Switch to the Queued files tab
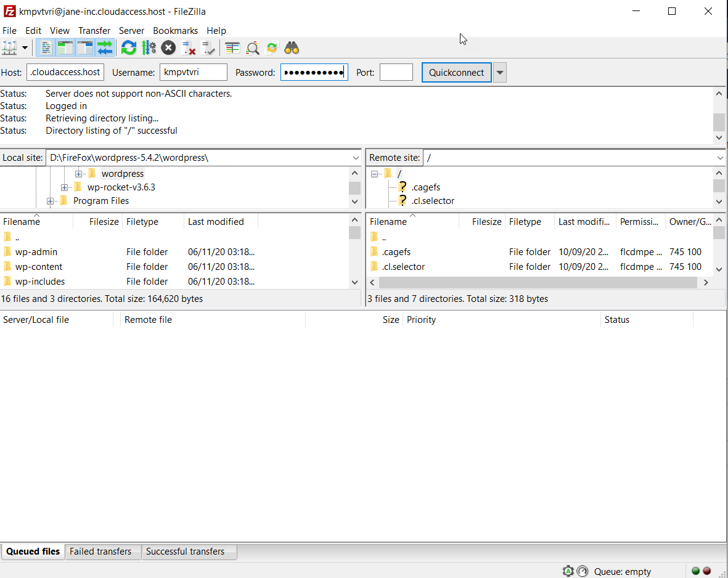Image resolution: width=728 pixels, height=578 pixels. [x=33, y=552]
